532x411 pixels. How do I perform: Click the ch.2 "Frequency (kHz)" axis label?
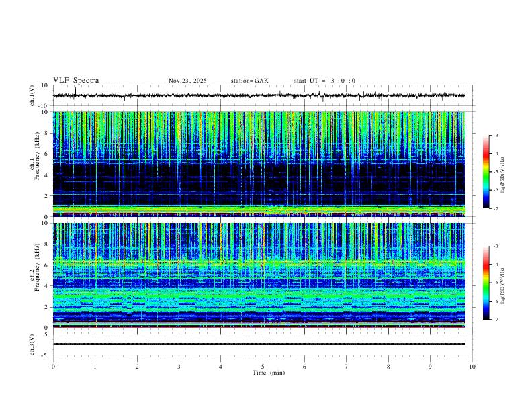point(38,267)
